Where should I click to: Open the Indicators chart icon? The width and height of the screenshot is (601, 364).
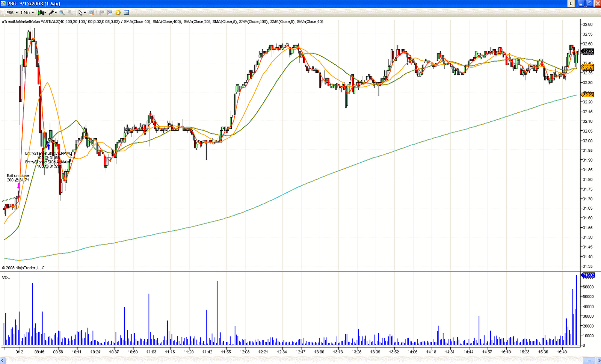[x=110, y=12]
